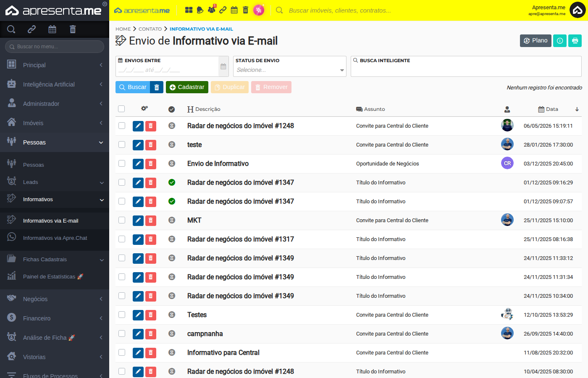Open the Pessoas submenu item
The image size is (588, 378).
pos(55,165)
